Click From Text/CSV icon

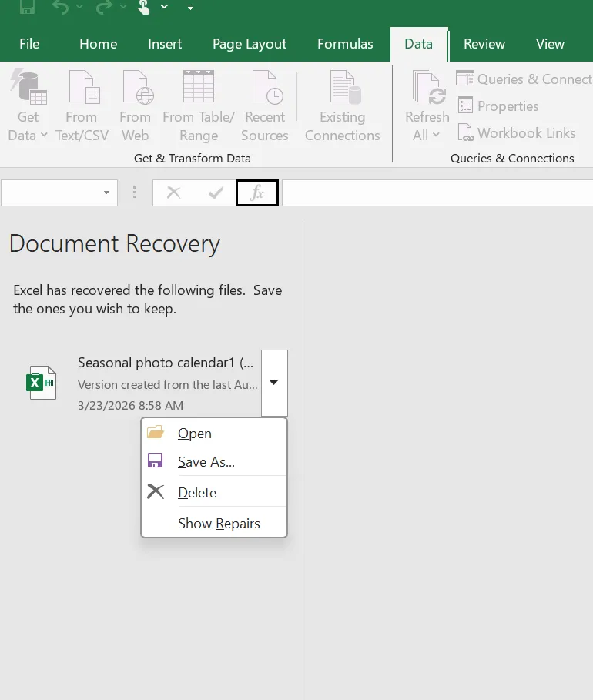pyautogui.click(x=84, y=86)
